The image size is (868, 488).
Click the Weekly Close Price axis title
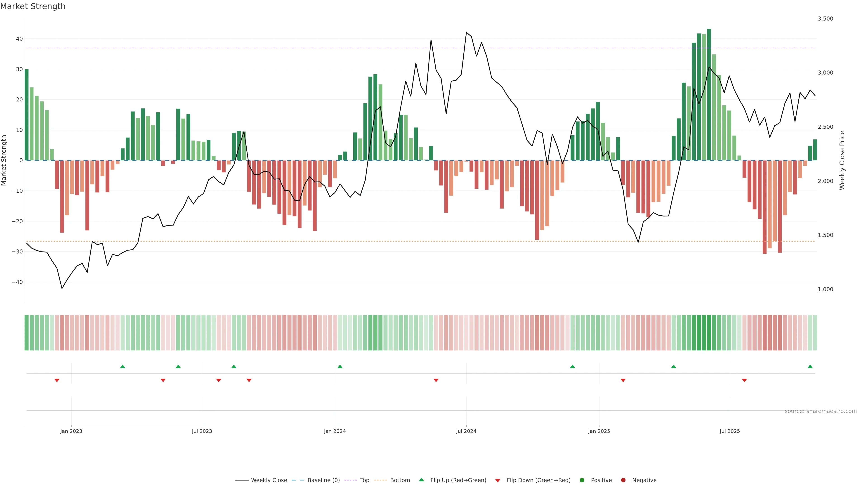[x=842, y=160]
